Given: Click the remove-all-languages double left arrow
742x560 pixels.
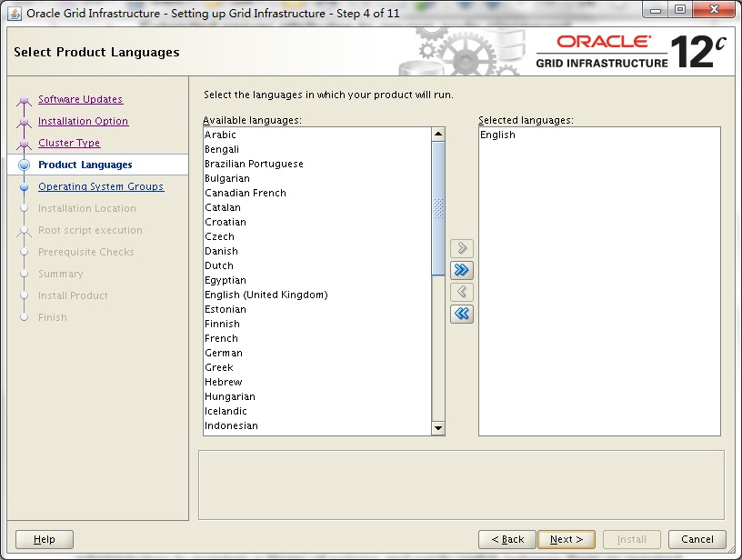Looking at the screenshot, I should tap(462, 314).
